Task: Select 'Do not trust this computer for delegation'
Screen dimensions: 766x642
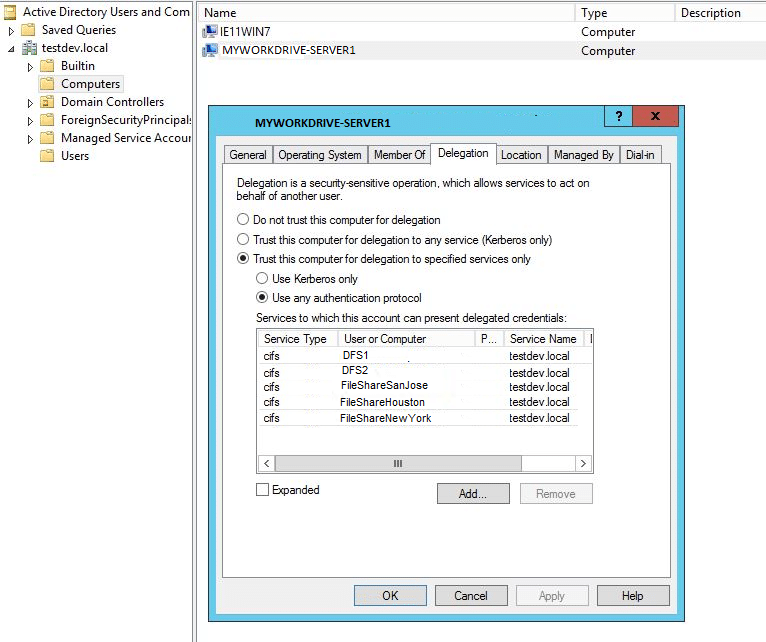Action: point(243,220)
